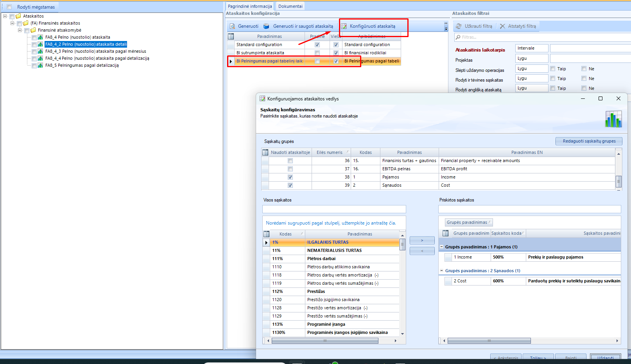Click the Užkrauti filtrą refresh icon
The width and height of the screenshot is (631, 364).
tap(459, 26)
